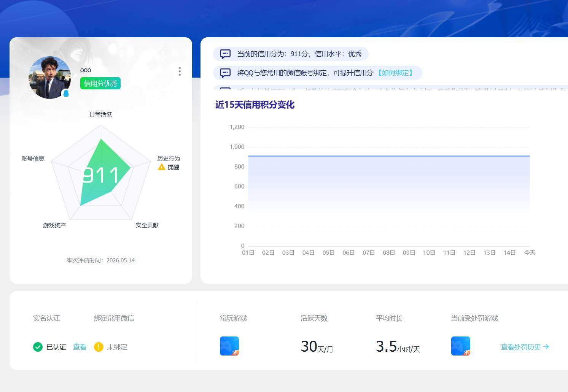Screen dimensions: 568x392
Task: Click the 提醒 warning text
Action: coord(173,167)
